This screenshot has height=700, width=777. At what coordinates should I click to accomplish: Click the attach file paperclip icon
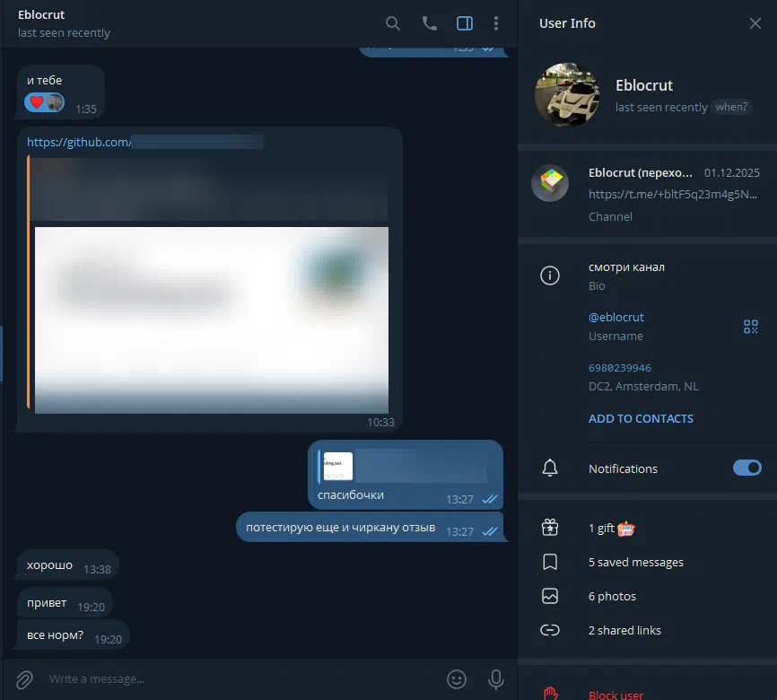[x=24, y=678]
